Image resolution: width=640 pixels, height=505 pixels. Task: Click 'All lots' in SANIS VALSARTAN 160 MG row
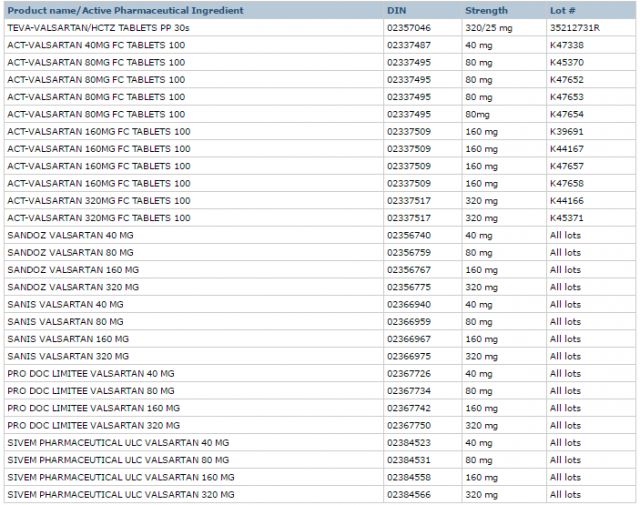point(565,339)
